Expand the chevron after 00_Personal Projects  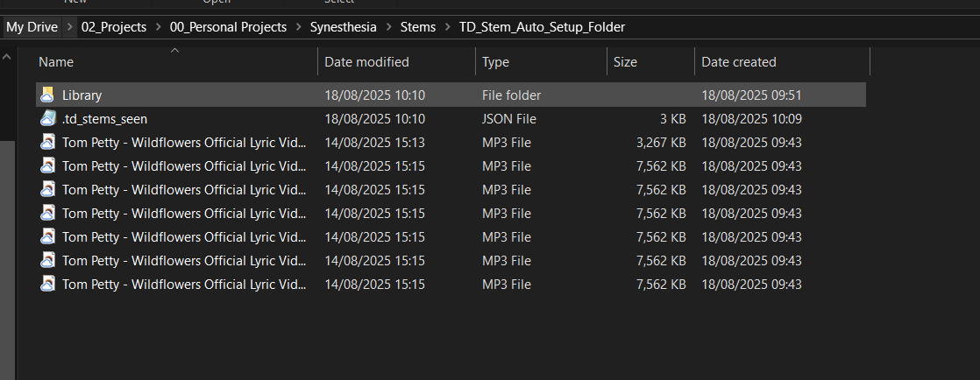tap(298, 27)
